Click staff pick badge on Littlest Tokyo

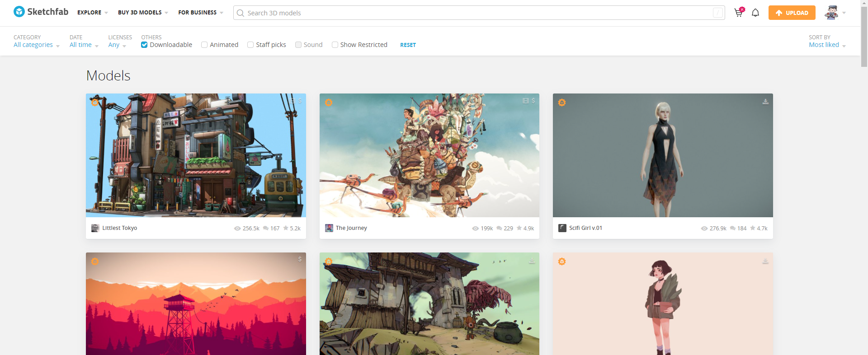click(x=95, y=103)
